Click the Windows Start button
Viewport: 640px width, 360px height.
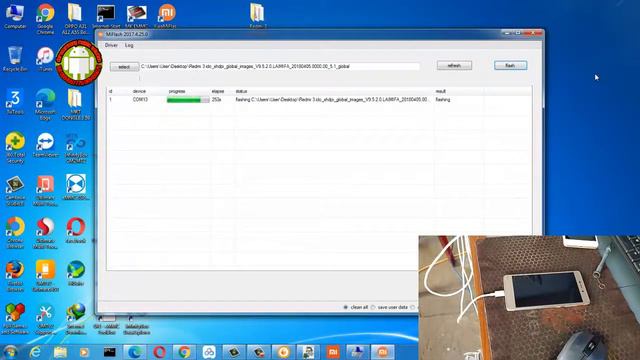(x=10, y=351)
